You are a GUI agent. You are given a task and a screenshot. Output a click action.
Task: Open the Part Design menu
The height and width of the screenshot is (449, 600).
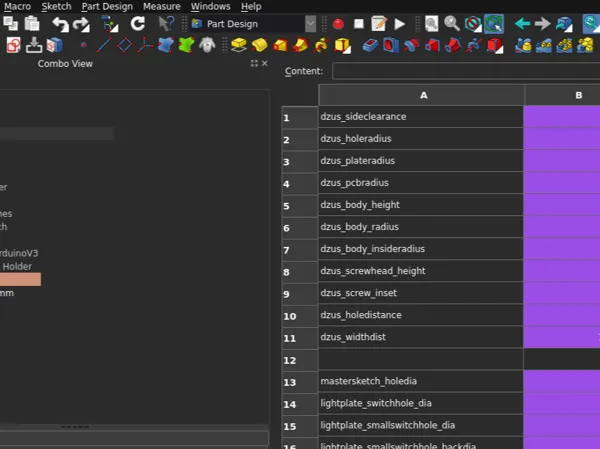pyautogui.click(x=107, y=7)
